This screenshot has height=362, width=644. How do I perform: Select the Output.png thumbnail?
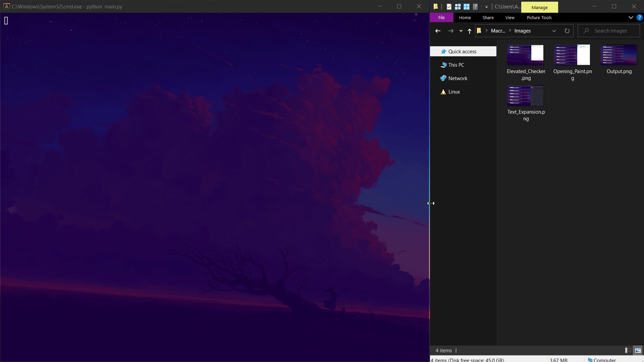click(x=619, y=55)
